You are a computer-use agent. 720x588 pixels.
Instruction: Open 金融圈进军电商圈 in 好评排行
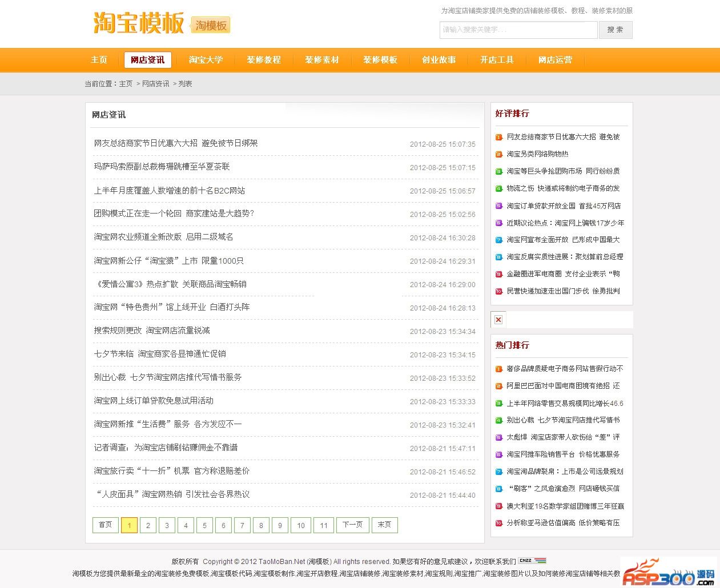563,274
